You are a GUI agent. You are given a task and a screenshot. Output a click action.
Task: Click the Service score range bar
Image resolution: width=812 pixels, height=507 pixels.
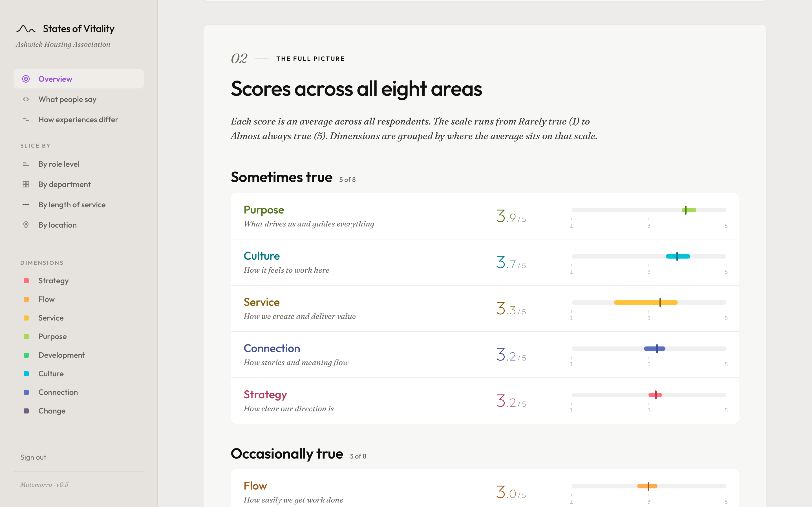point(646,303)
